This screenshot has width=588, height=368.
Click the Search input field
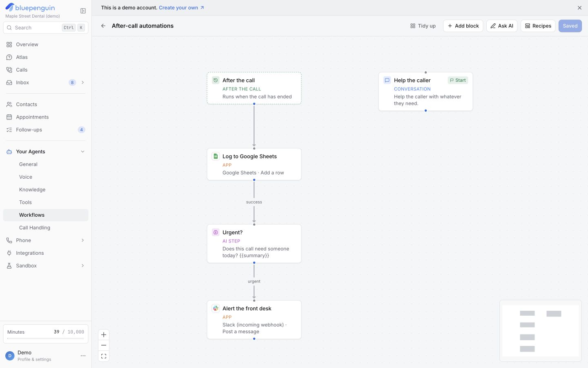[x=46, y=28]
